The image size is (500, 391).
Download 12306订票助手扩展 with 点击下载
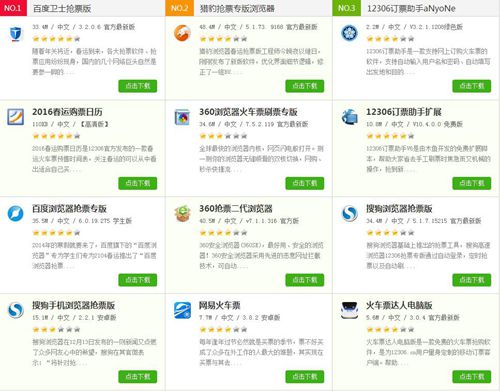point(472,183)
